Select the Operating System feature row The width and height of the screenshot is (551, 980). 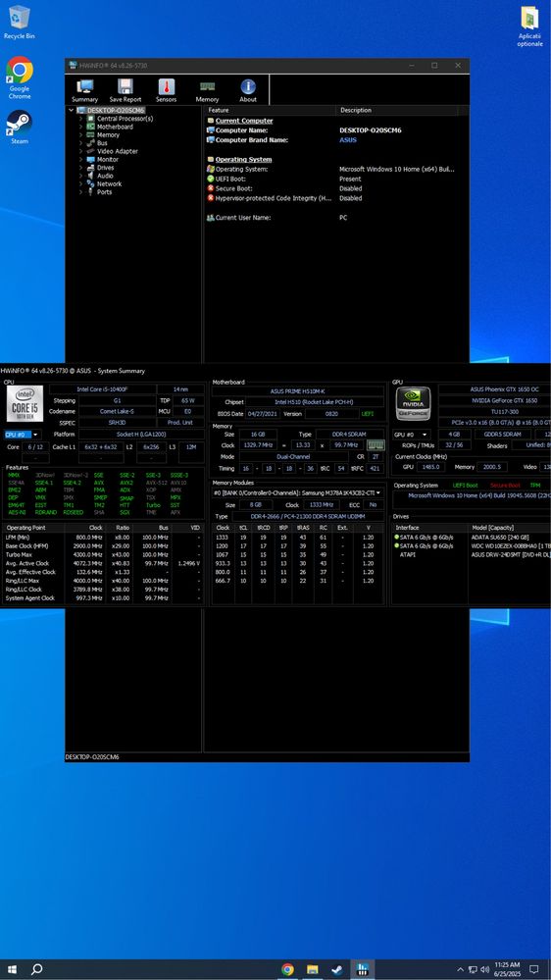[336, 169]
